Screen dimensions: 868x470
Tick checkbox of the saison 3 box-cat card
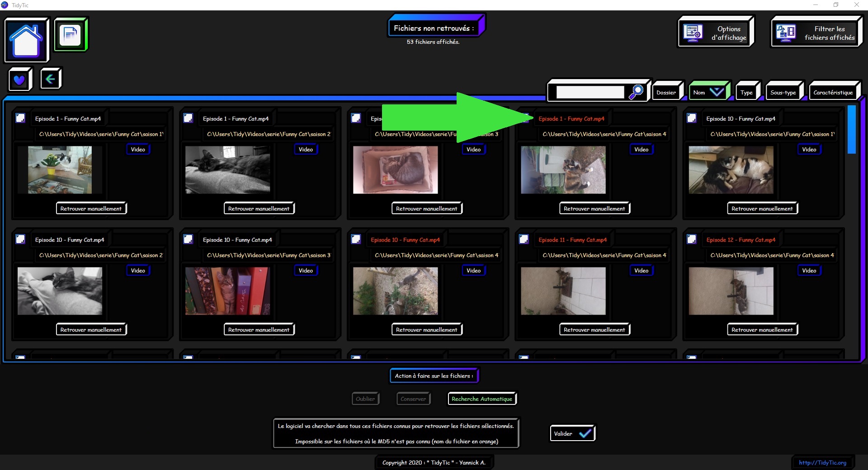pyautogui.click(x=356, y=118)
